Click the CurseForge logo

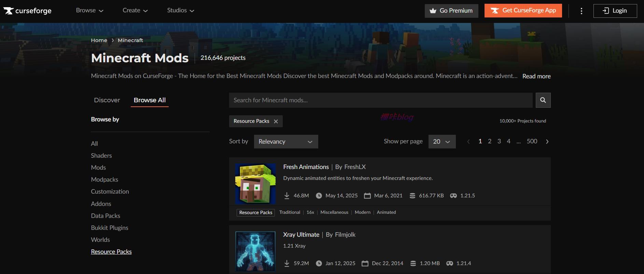click(27, 11)
